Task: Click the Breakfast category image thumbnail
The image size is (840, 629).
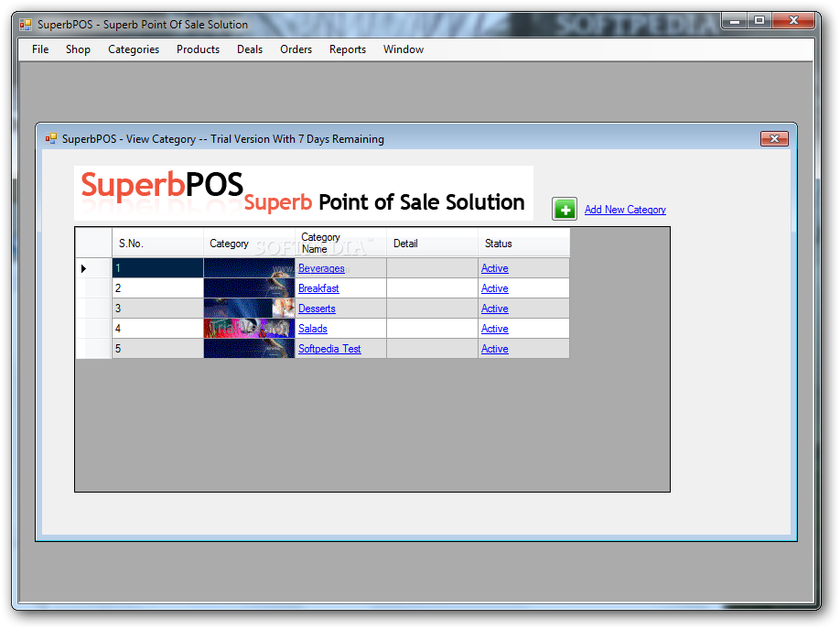Action: [x=249, y=288]
